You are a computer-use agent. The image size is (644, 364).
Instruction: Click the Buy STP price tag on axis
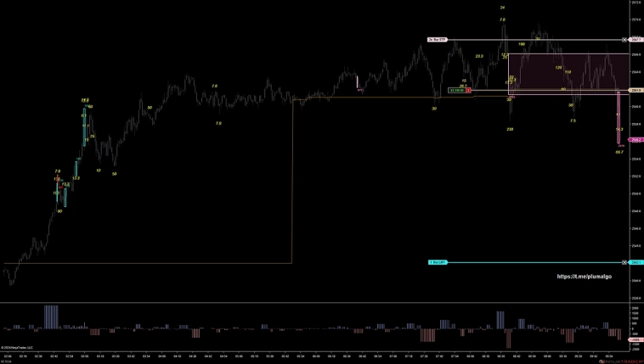point(636,40)
